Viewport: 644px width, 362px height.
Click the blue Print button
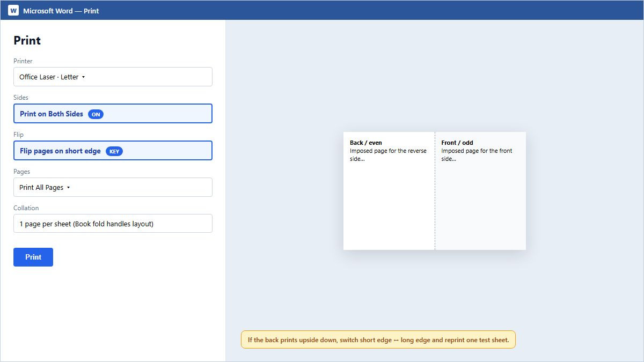tap(33, 257)
